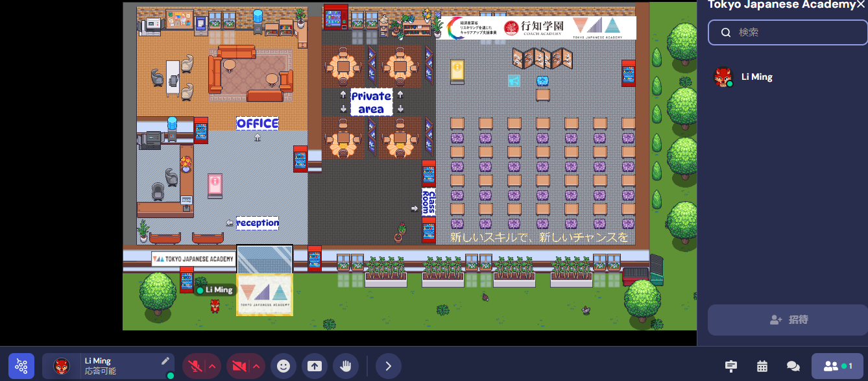Click the 応答可能 availability status
868x381 pixels.
pyautogui.click(x=101, y=371)
